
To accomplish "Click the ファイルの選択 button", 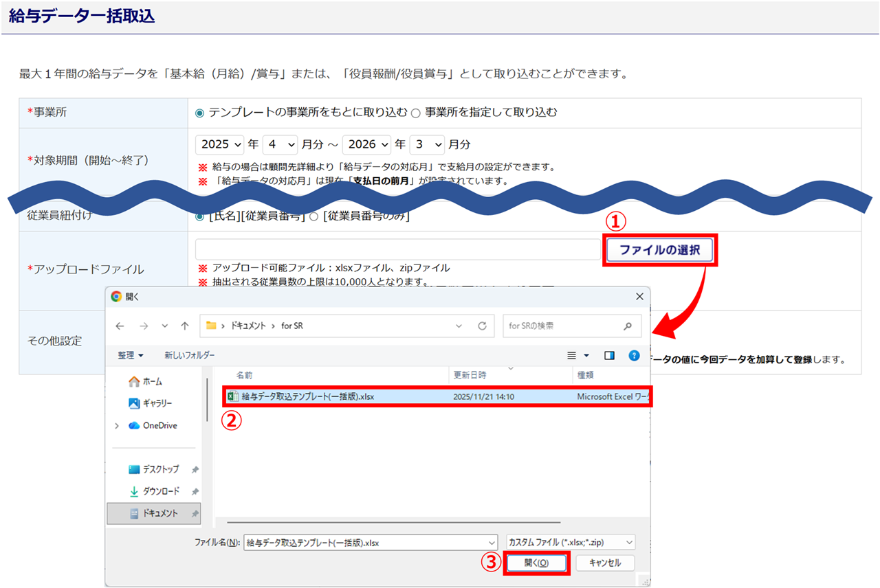I will click(x=660, y=250).
